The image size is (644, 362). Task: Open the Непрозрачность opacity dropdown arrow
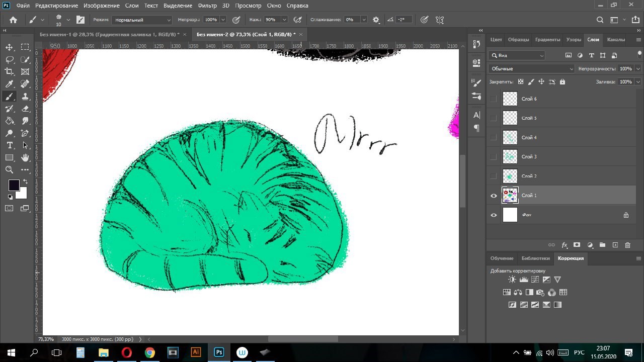(638, 68)
